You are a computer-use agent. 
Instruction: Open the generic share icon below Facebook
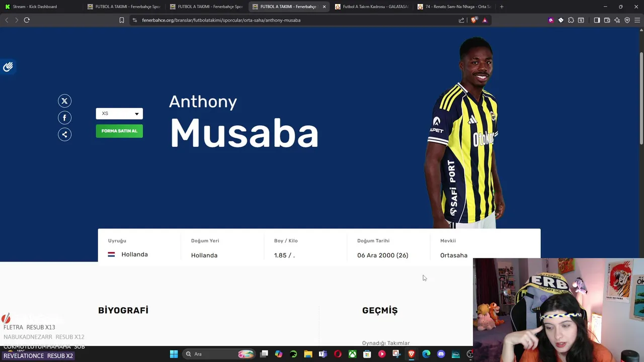[64, 134]
